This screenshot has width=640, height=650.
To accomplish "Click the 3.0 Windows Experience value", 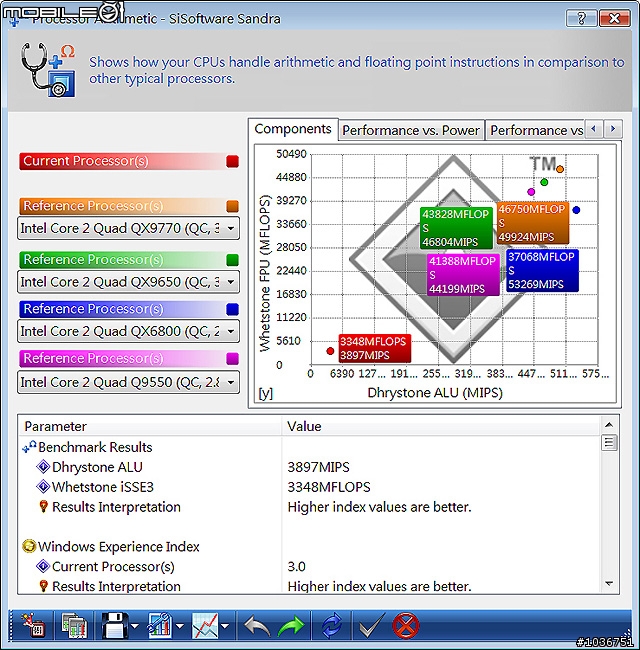I will click(296, 567).
